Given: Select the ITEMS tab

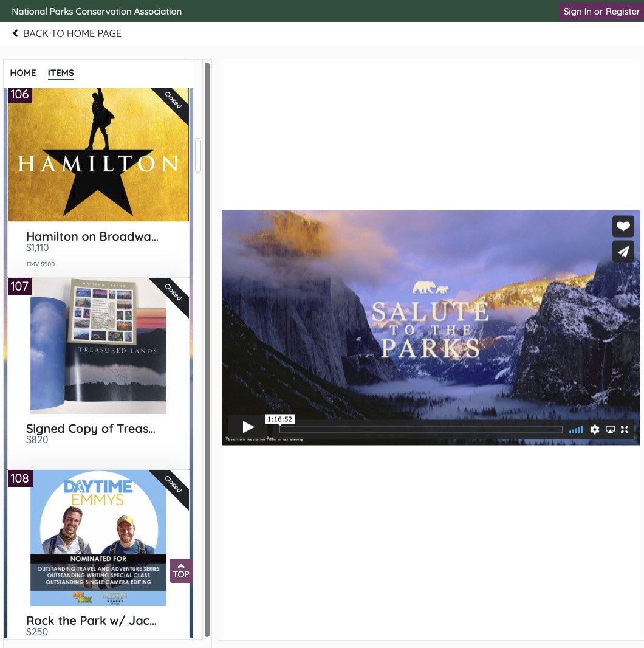Looking at the screenshot, I should [x=61, y=73].
